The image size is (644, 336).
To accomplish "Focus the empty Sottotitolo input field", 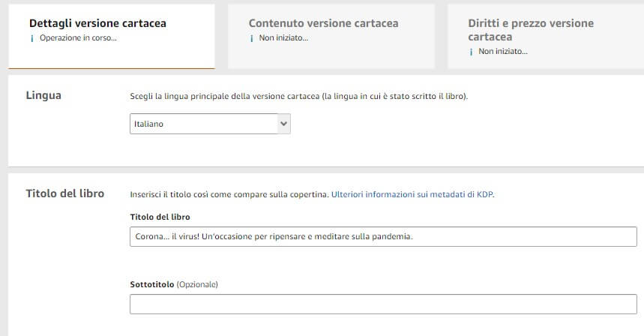I will point(382,304).
